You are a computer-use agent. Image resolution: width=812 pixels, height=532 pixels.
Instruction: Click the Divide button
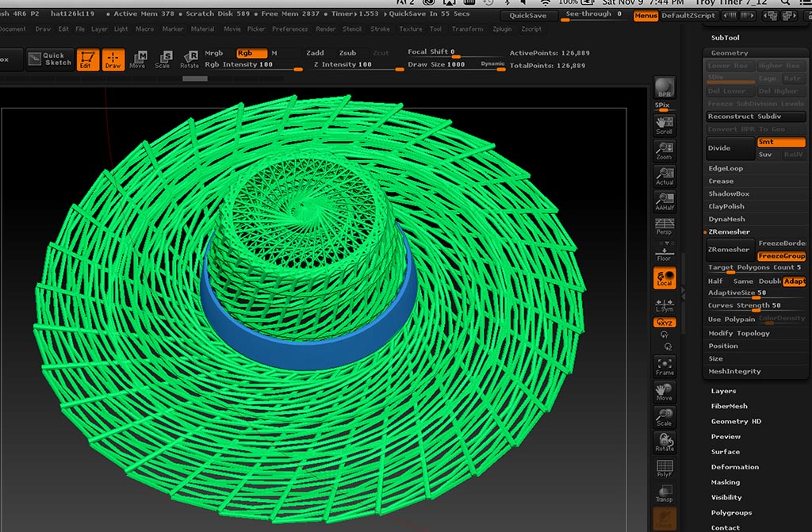(x=730, y=148)
